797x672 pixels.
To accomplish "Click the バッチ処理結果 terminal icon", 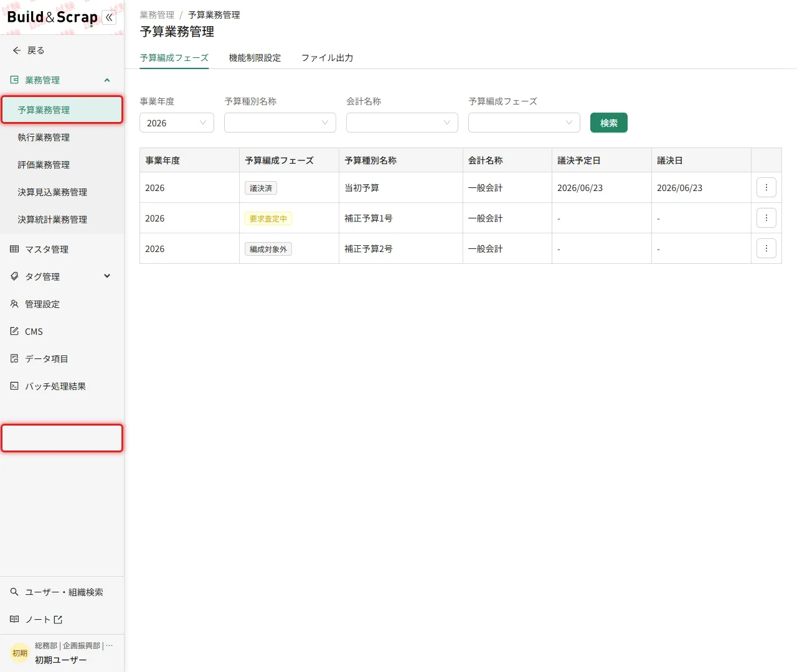I will tap(14, 386).
